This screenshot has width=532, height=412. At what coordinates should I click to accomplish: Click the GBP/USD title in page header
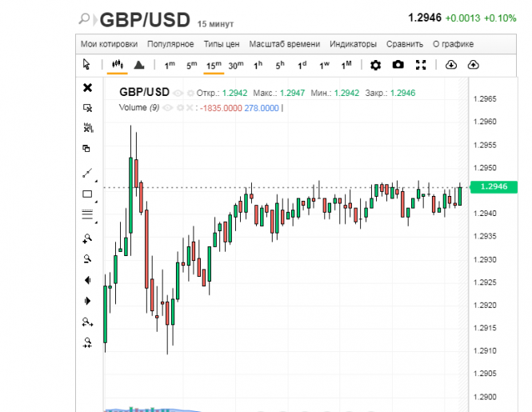tap(145, 20)
